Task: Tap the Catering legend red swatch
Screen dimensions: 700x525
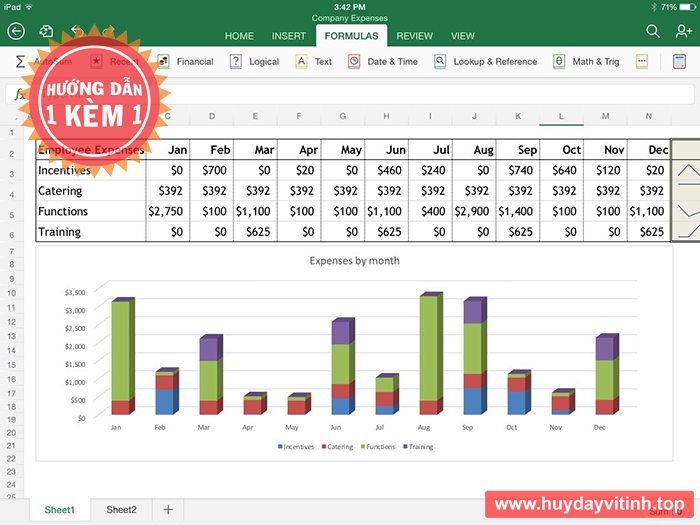Action: pyautogui.click(x=324, y=446)
